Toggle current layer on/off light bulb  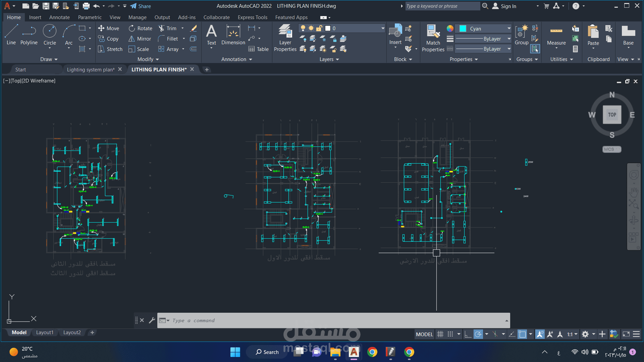[x=303, y=28]
